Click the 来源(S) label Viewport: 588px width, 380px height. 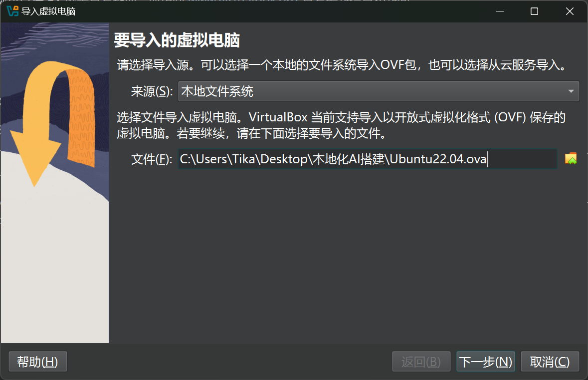152,91
